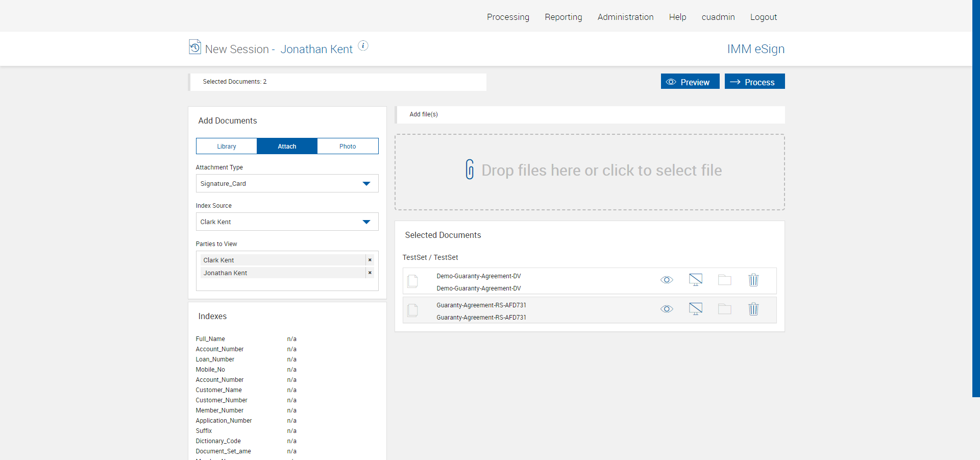Remove Clark Kent from Parties to View

(370, 260)
